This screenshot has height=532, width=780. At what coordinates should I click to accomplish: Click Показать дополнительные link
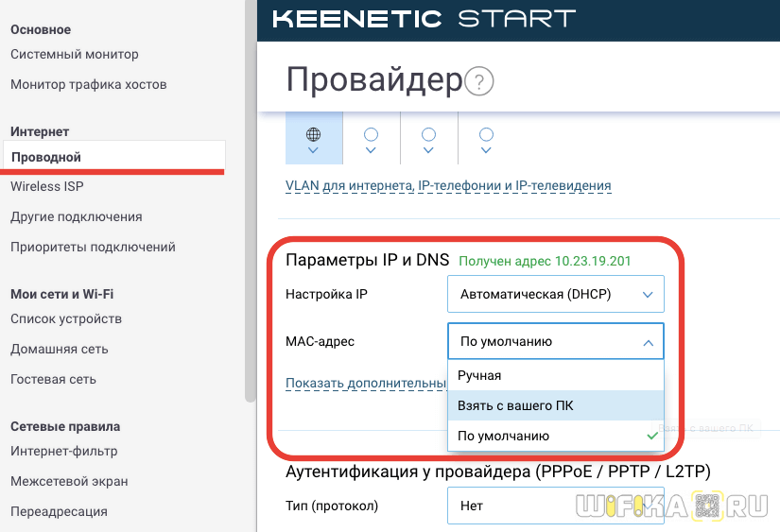(x=366, y=383)
